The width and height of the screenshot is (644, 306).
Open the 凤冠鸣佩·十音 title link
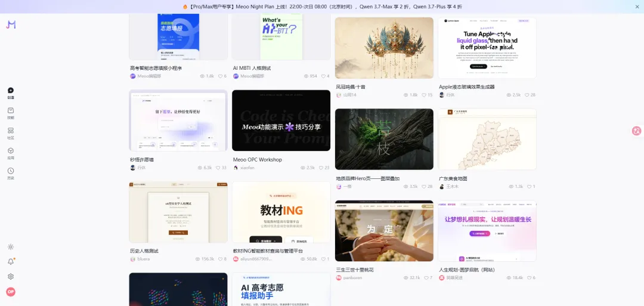(351, 87)
